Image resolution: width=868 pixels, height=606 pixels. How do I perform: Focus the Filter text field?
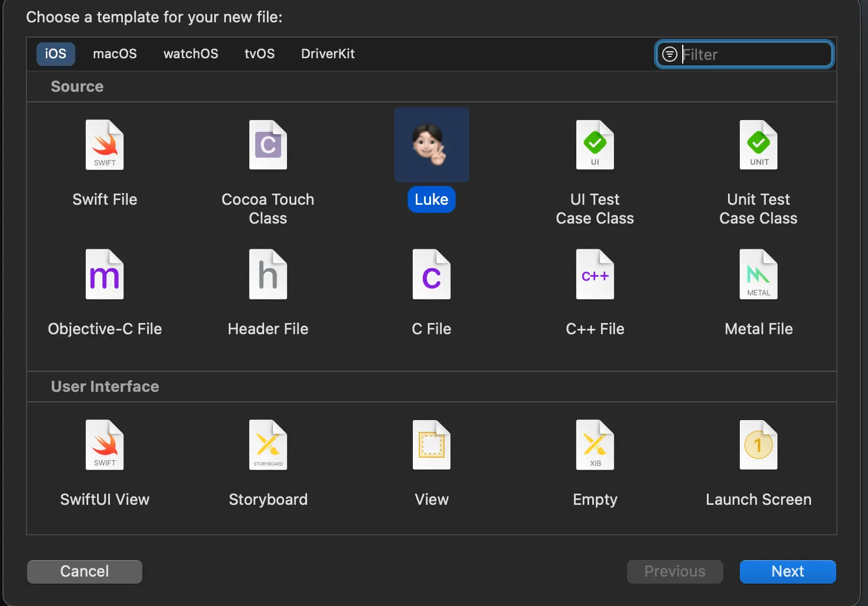755,54
